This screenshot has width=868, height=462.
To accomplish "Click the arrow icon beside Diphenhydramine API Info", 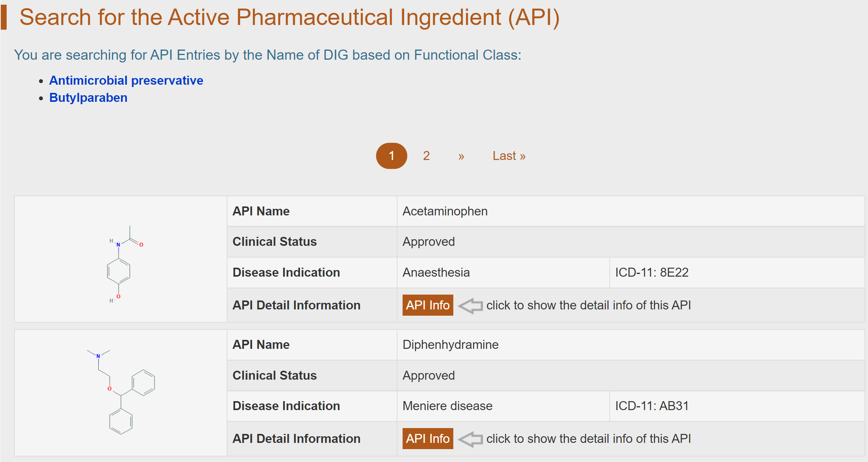I will click(x=470, y=439).
